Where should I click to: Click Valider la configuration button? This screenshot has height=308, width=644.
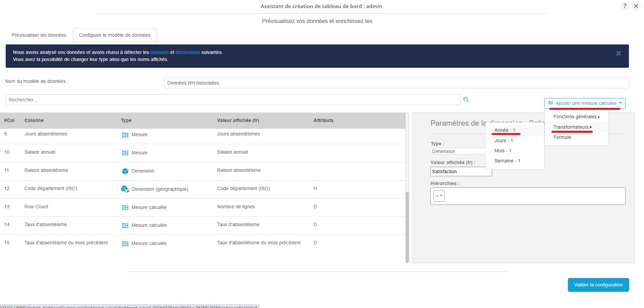pyautogui.click(x=598, y=285)
